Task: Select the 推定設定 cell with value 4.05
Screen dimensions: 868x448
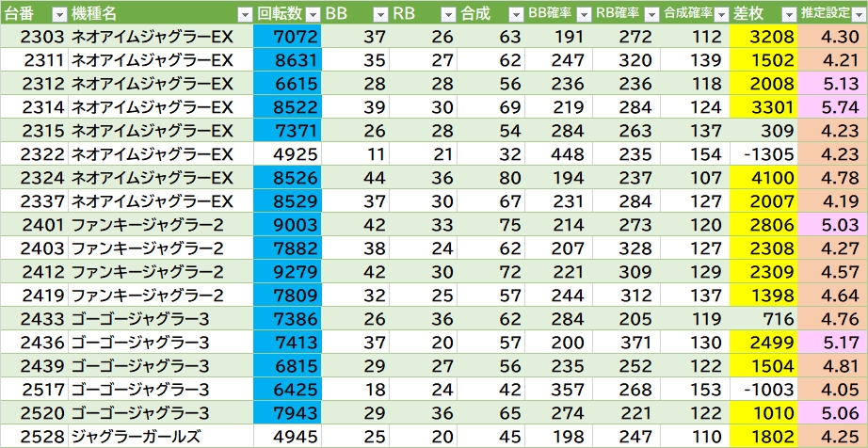Action: coord(832,389)
